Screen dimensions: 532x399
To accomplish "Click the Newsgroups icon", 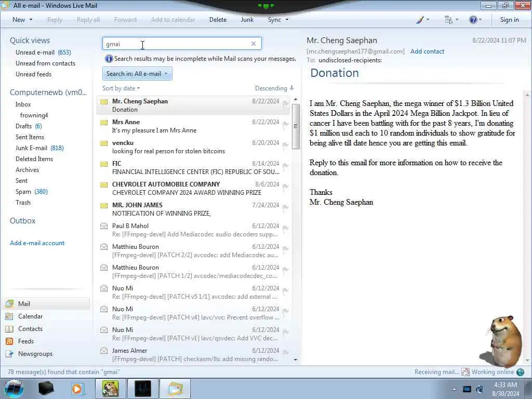I will click(x=9, y=354).
